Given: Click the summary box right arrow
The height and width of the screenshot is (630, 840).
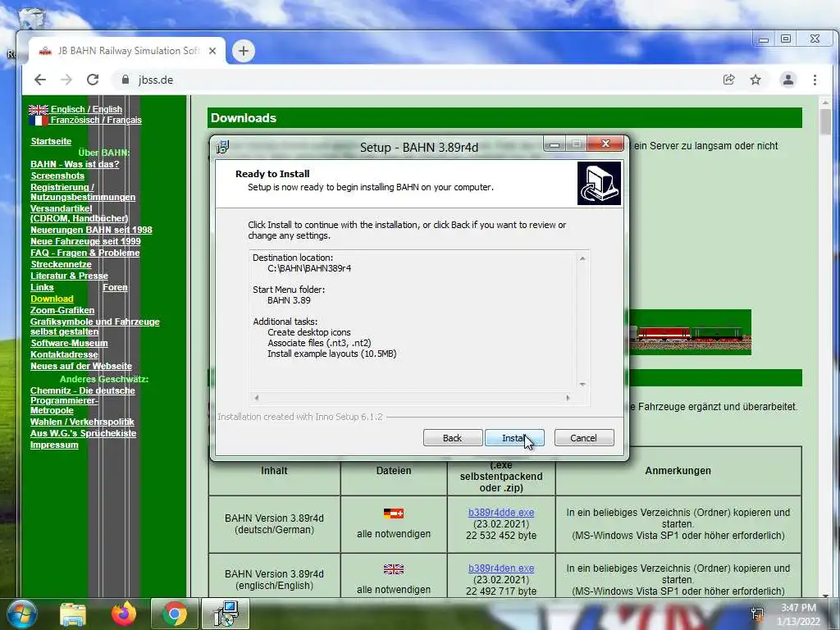Looking at the screenshot, I should [x=568, y=398].
